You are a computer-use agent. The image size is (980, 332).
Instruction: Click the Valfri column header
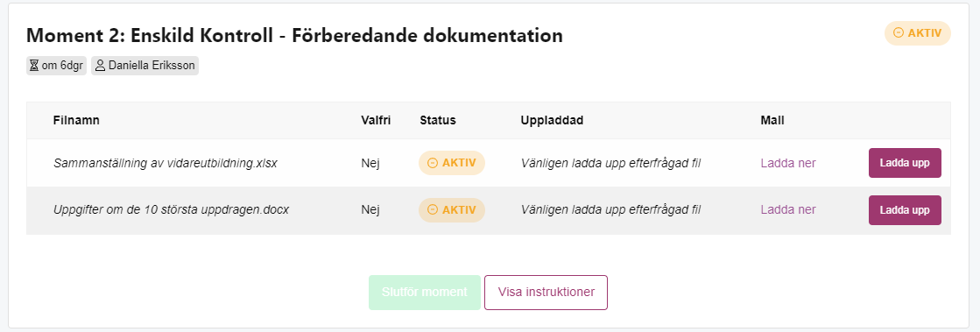pos(376,121)
